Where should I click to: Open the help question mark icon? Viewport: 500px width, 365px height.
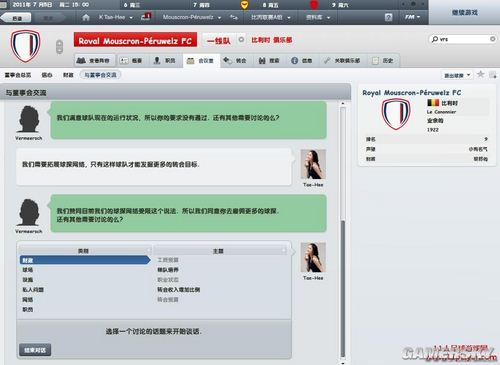388,17
